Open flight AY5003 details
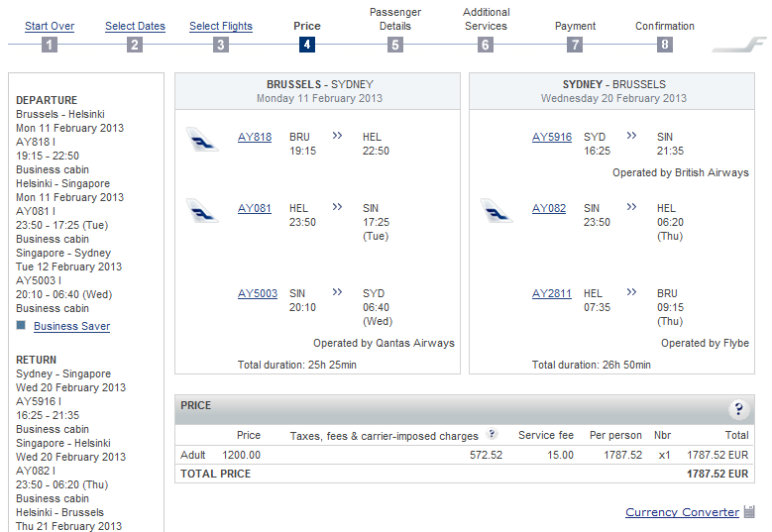 click(x=258, y=293)
